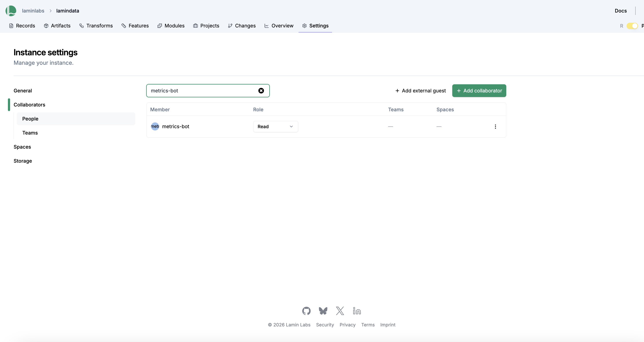Go to the Transforms tab
This screenshot has width=644, height=342.
(96, 26)
